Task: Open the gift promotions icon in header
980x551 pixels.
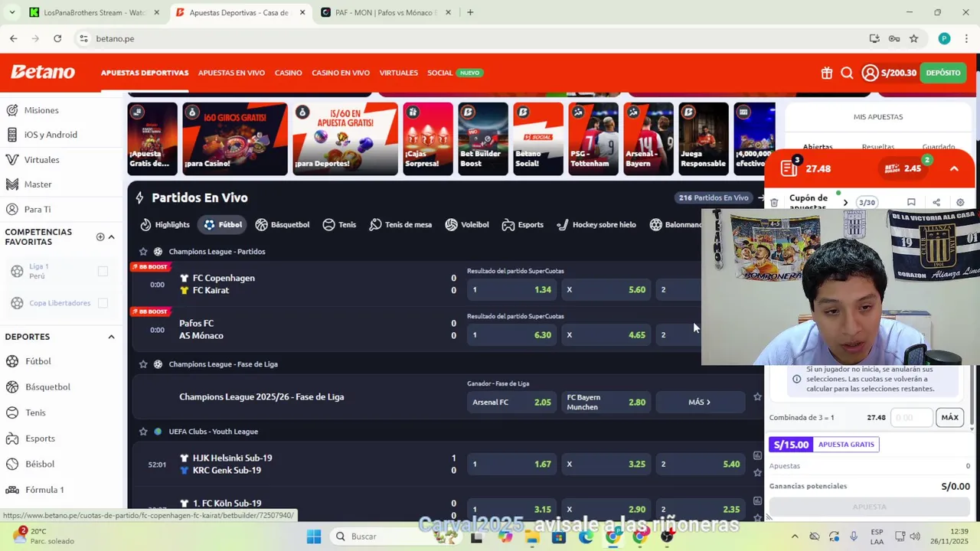Action: click(827, 73)
